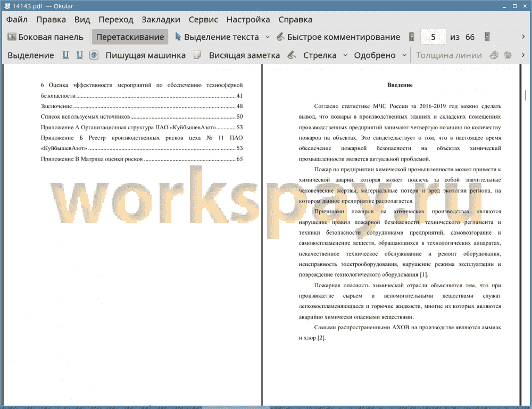Viewport: 532px width, 409px height.
Task: Open the Настройка menu
Action: (x=248, y=19)
